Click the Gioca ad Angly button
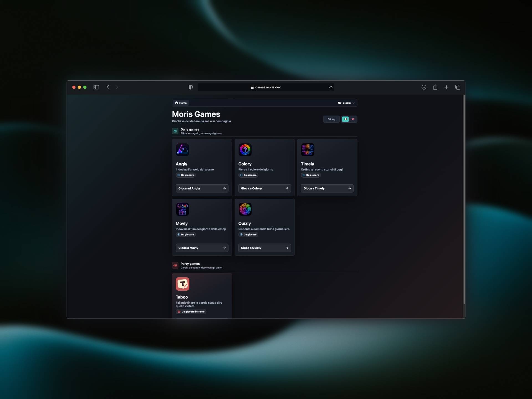 coord(202,188)
